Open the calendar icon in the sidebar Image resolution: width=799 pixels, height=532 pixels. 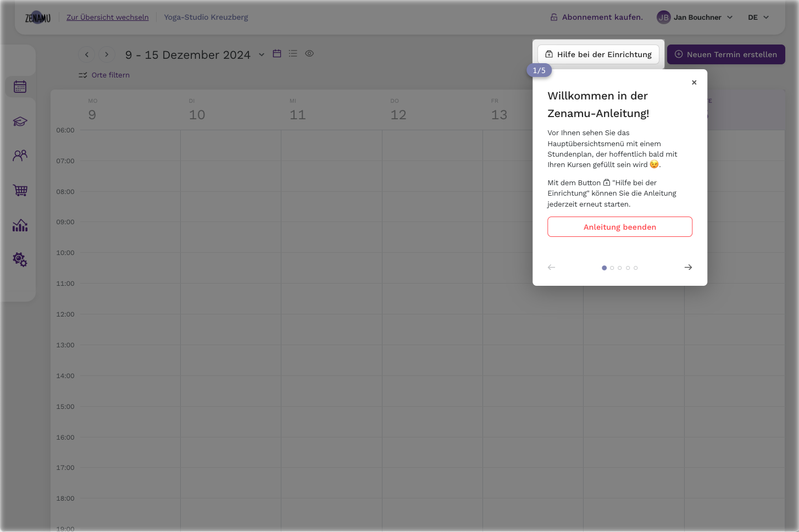pos(20,87)
